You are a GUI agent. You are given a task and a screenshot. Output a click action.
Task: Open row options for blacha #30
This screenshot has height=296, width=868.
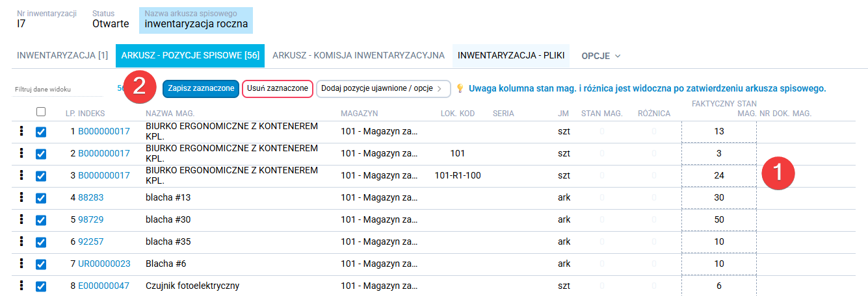pyautogui.click(x=21, y=219)
